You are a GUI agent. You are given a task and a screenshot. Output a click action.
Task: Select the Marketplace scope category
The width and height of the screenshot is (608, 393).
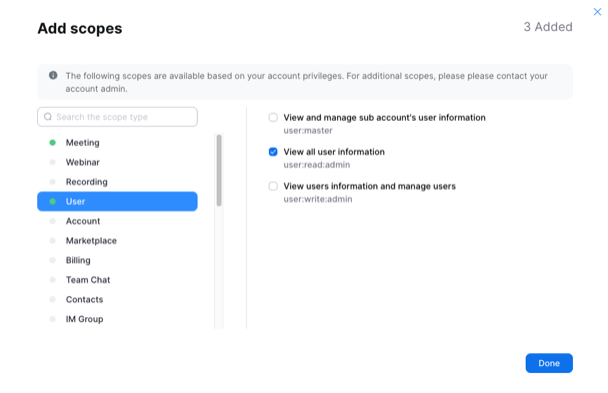coord(117,241)
